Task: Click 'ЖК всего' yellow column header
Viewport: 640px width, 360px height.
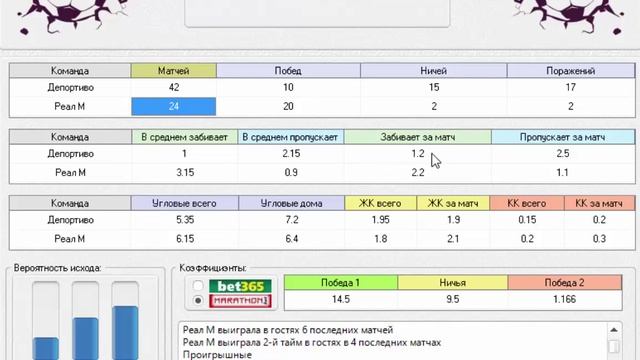Action: tap(380, 203)
